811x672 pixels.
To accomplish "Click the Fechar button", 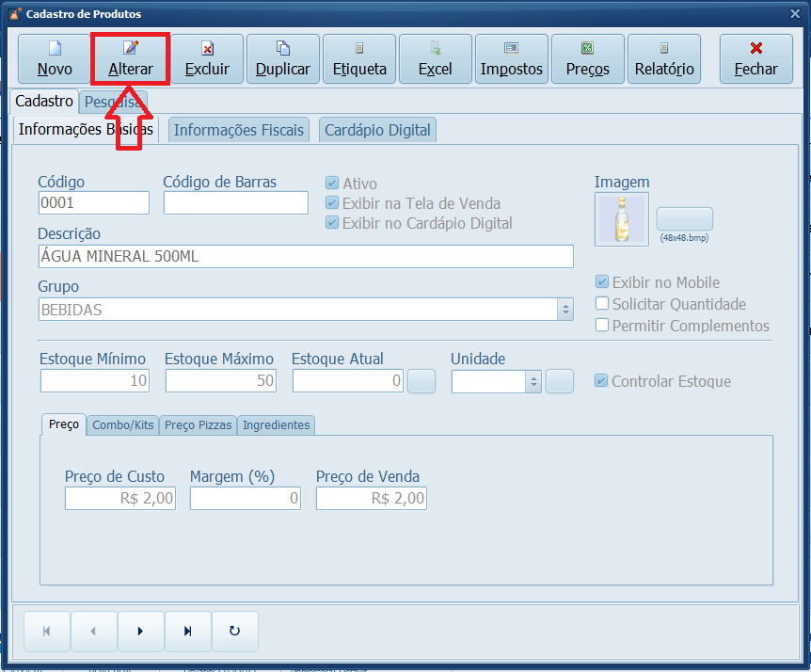I will click(x=755, y=59).
